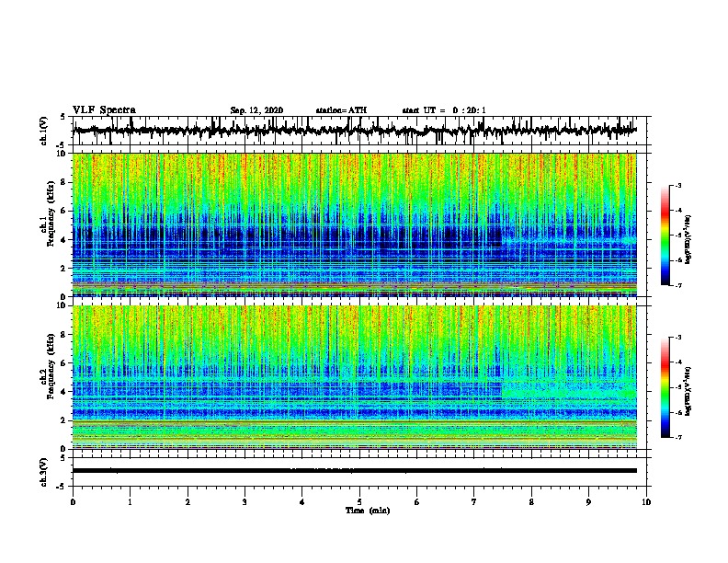Click the ch.1 spectrogram panel
This screenshot has width=728, height=563.
[354, 224]
